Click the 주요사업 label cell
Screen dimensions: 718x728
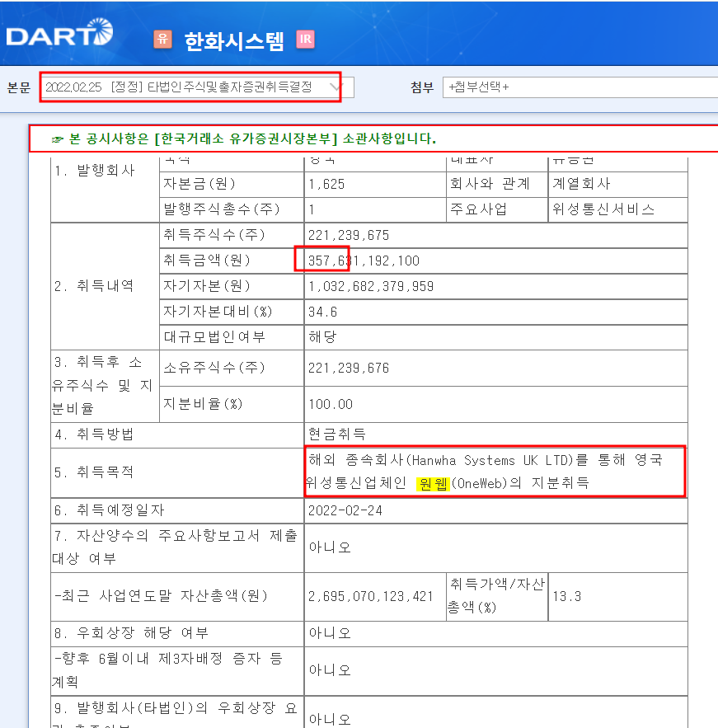(x=497, y=210)
